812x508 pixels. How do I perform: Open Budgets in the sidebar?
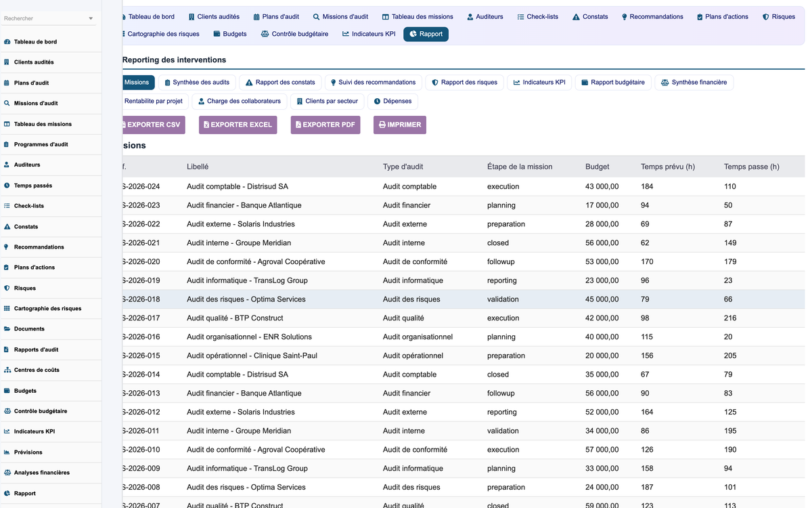coord(51,391)
